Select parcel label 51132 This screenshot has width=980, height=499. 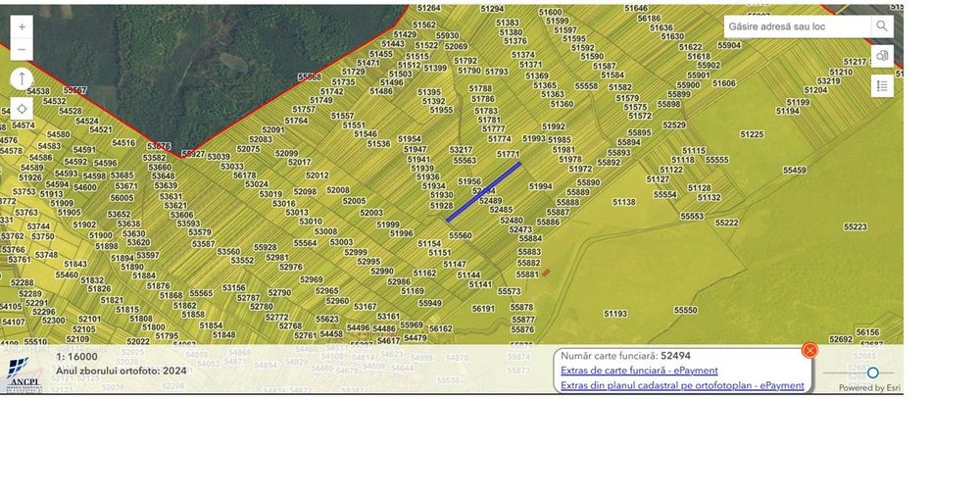(709, 198)
